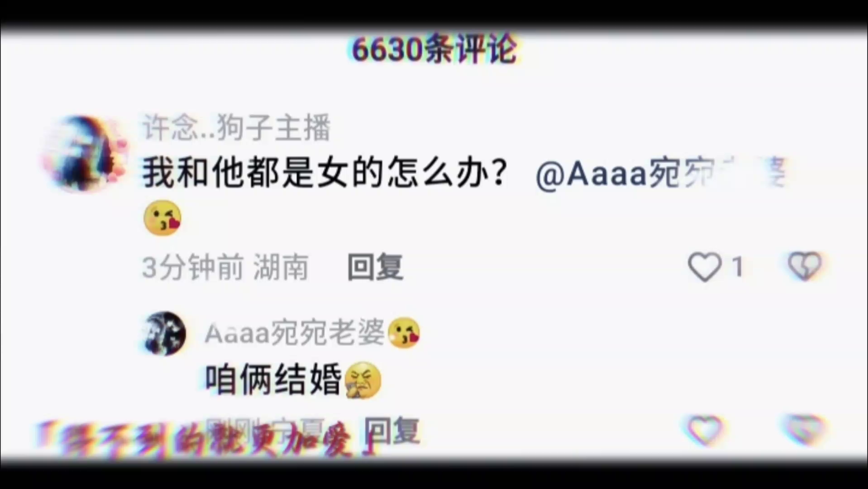
Task: Dislike the first comment via the broken heart
Action: point(805,266)
